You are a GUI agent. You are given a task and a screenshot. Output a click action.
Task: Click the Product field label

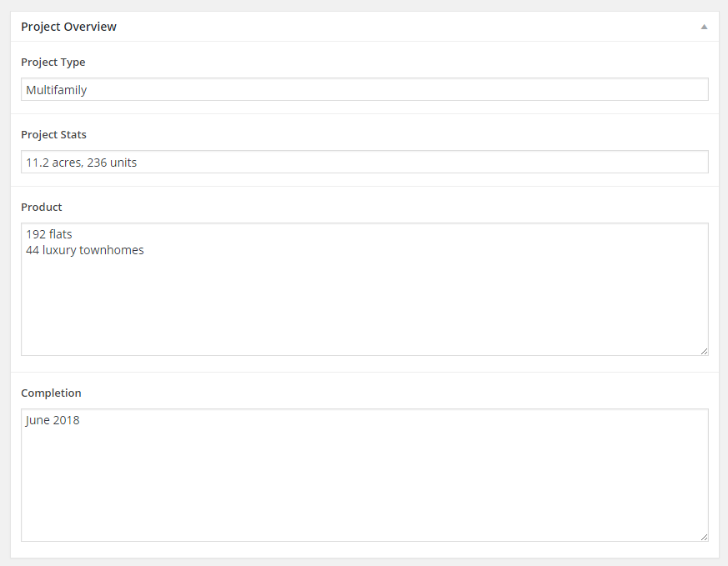[x=42, y=208]
